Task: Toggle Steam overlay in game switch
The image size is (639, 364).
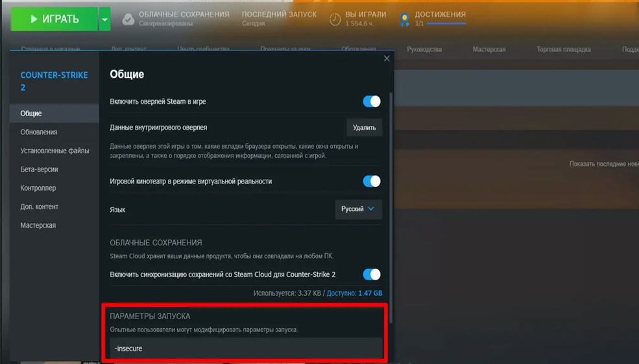Action: 372,101
